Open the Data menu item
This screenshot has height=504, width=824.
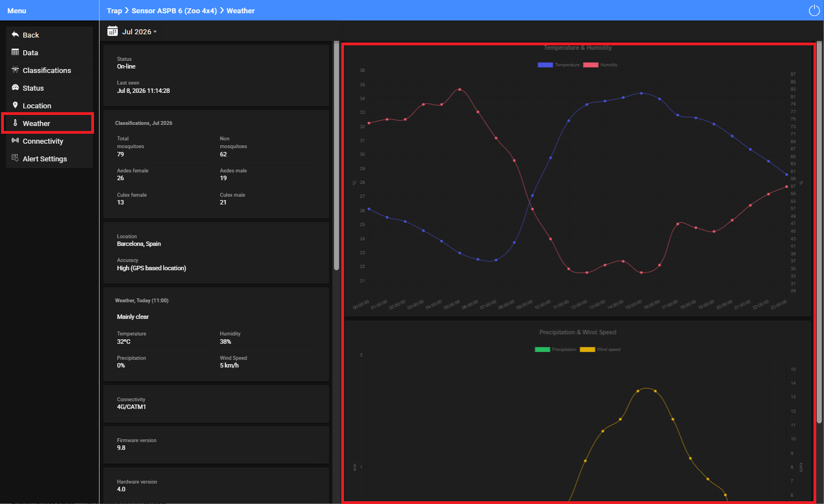(49, 53)
